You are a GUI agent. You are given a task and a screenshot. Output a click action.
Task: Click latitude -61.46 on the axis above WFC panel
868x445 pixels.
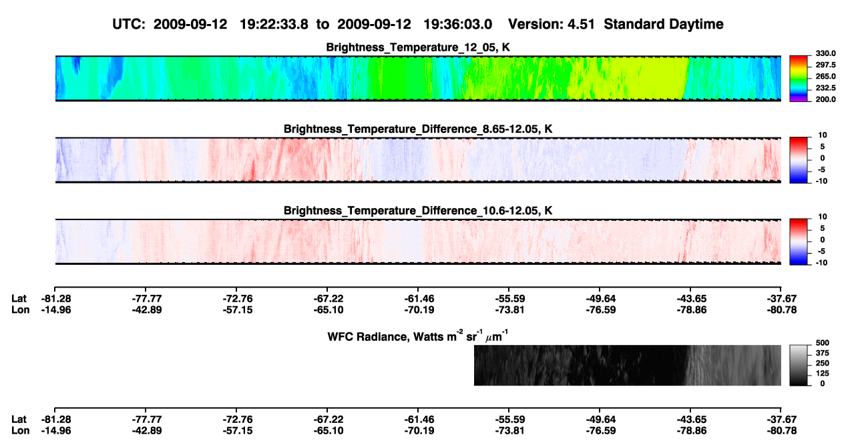coord(418,299)
